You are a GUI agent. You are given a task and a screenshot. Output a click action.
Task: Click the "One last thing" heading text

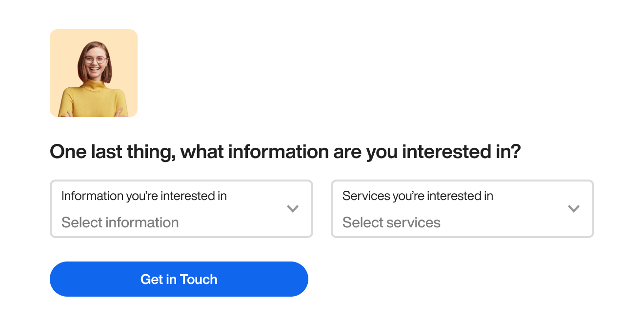285,152
